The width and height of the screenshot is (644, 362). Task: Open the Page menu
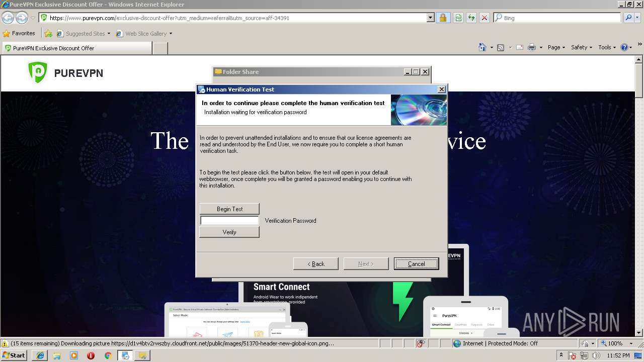tap(556, 47)
